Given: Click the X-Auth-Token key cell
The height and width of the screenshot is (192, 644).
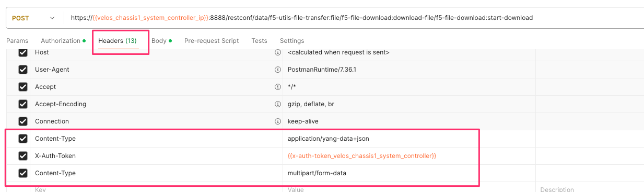Looking at the screenshot, I should tap(157, 156).
